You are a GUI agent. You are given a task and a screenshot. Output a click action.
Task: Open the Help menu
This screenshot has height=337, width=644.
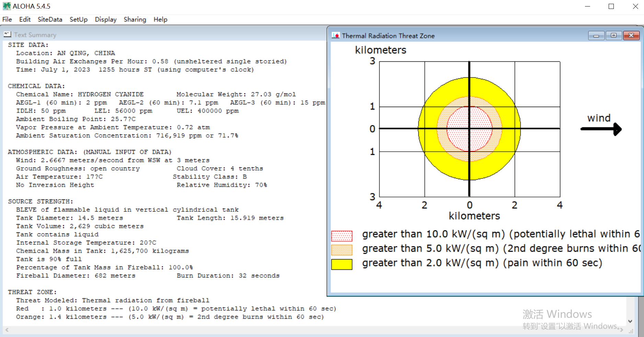(x=160, y=20)
